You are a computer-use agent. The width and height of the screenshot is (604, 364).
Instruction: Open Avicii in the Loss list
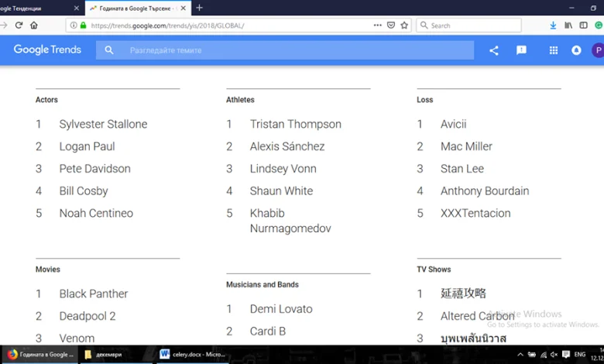pos(453,124)
